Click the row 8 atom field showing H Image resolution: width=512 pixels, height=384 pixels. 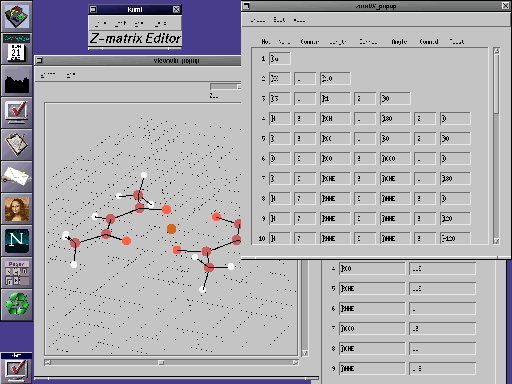point(280,199)
